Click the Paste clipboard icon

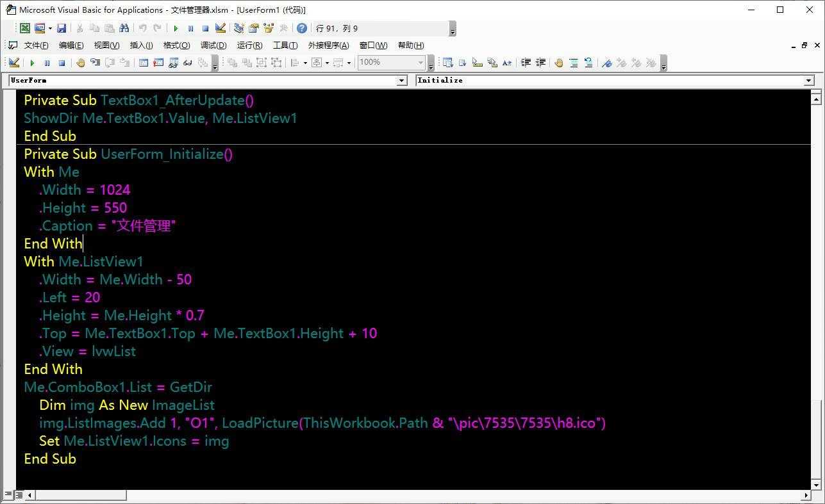pos(109,28)
